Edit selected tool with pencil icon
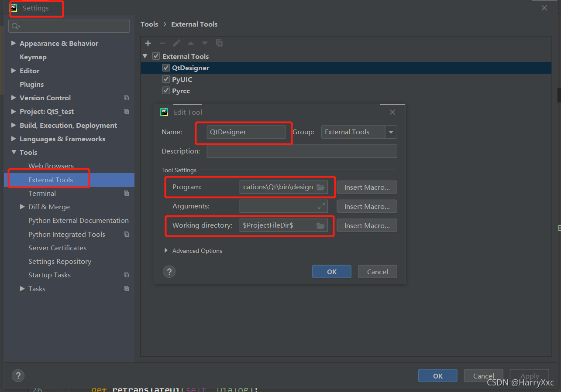Viewport: 561px width, 392px height. [176, 43]
